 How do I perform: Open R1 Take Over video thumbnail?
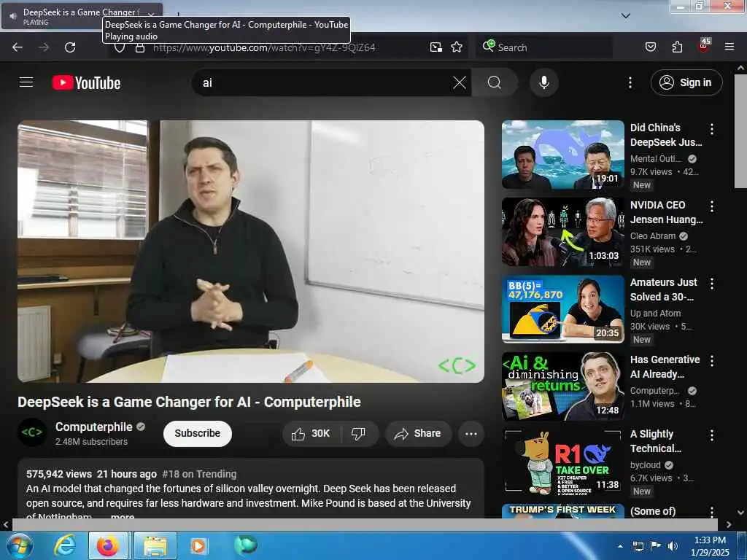[x=562, y=463]
